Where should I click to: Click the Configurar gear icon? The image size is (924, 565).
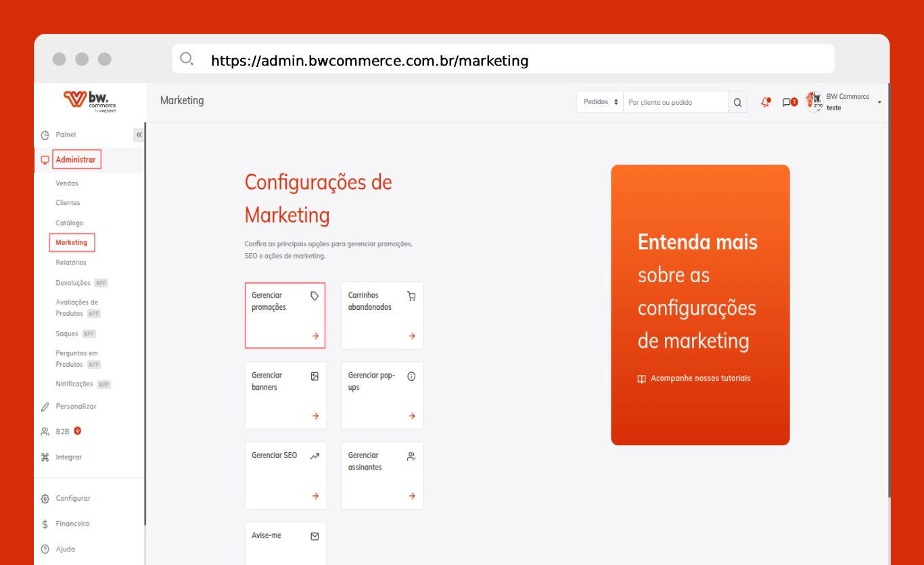coord(45,499)
